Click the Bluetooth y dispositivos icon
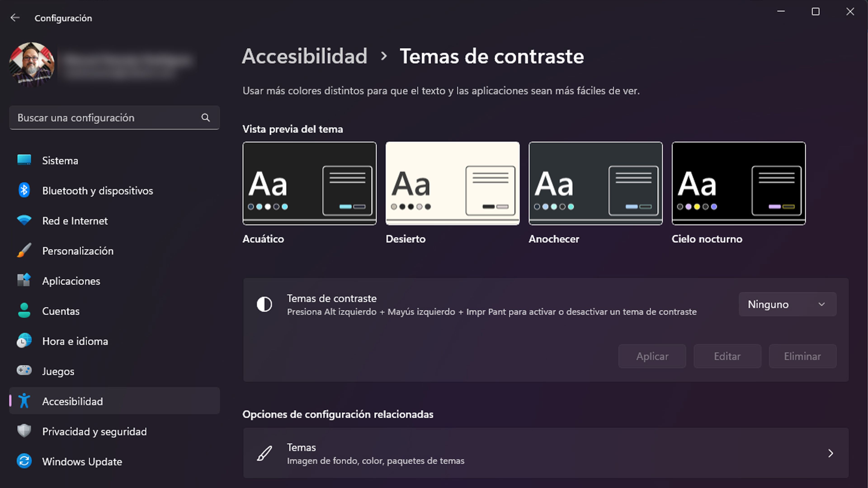868x488 pixels. 24,191
